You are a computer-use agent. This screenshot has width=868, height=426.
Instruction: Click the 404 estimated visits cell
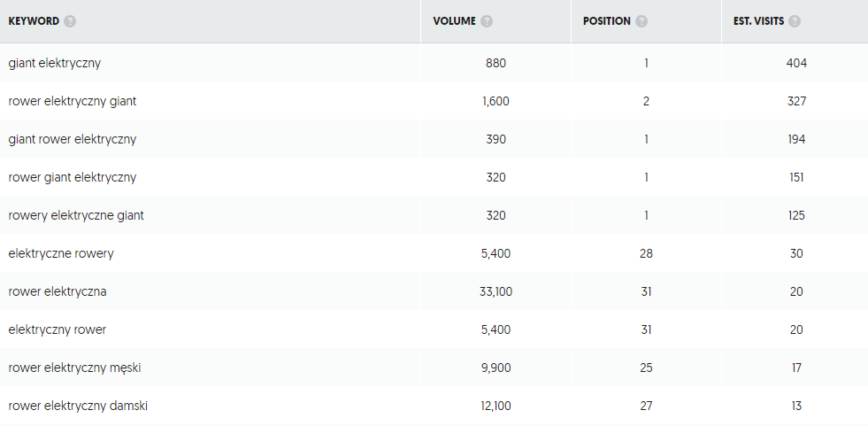click(x=796, y=63)
